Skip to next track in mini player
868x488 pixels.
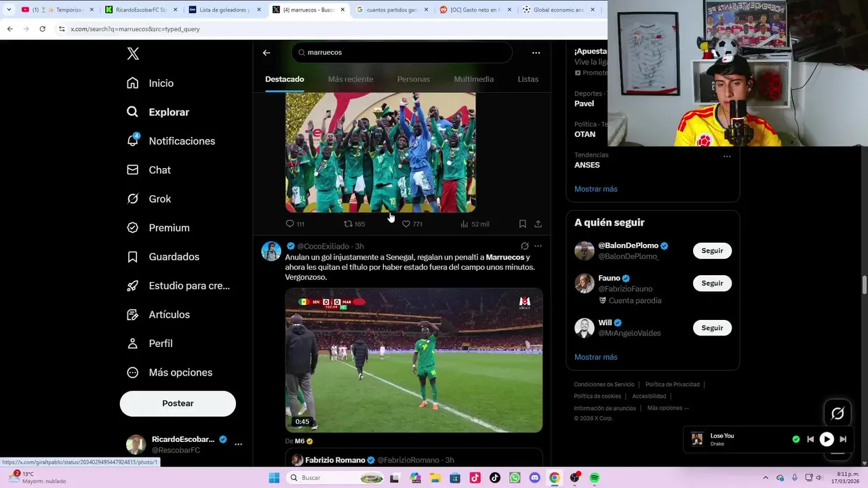(x=843, y=439)
